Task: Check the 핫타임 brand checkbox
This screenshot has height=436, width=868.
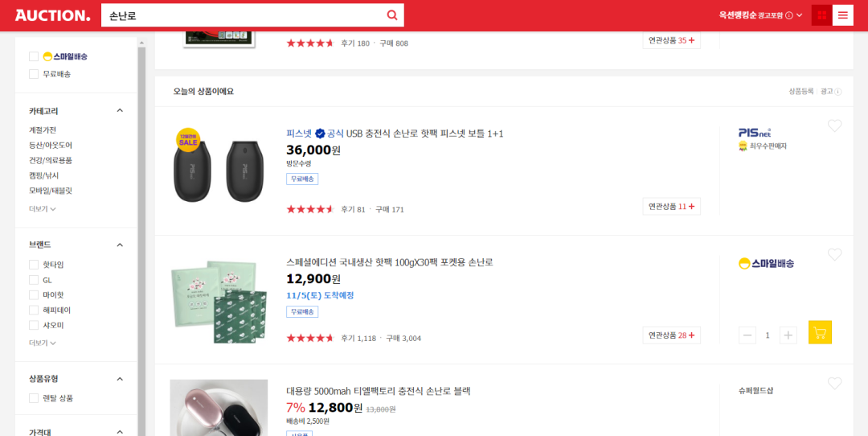Action: (x=34, y=265)
